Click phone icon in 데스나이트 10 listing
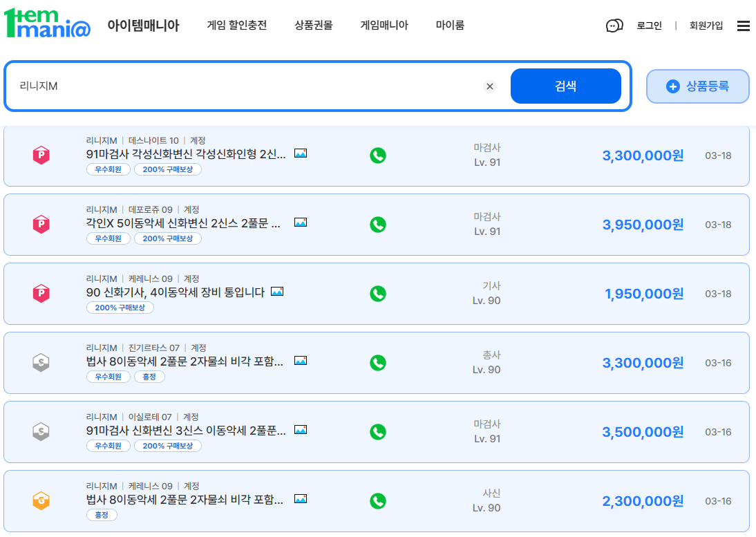 coord(378,156)
